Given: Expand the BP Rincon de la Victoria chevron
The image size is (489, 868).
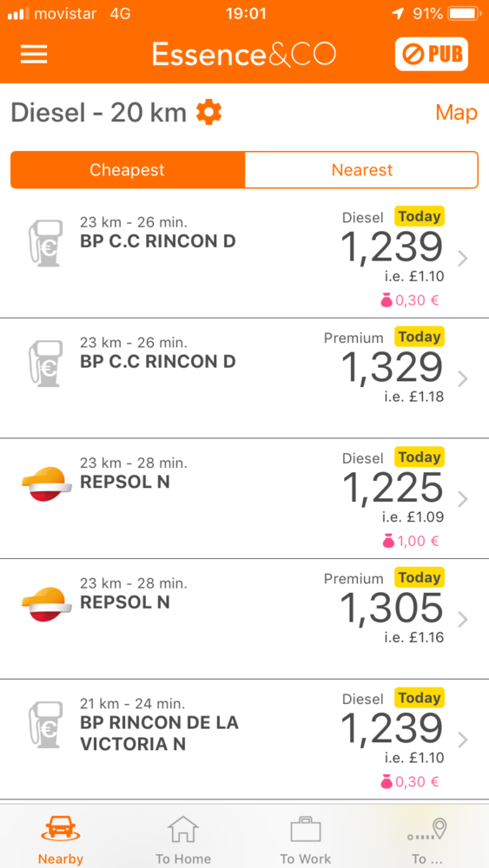Looking at the screenshot, I should coord(463,740).
